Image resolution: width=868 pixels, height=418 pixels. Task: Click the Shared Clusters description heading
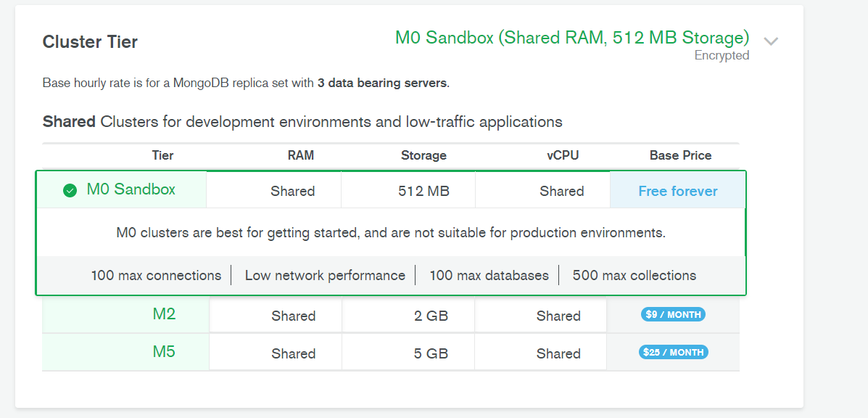(302, 121)
